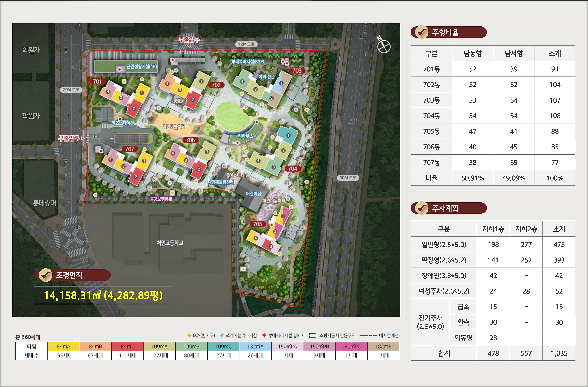Image resolution: width=588 pixels, height=387 pixels.
Task: Select the 704 building marker
Action: coord(292,168)
